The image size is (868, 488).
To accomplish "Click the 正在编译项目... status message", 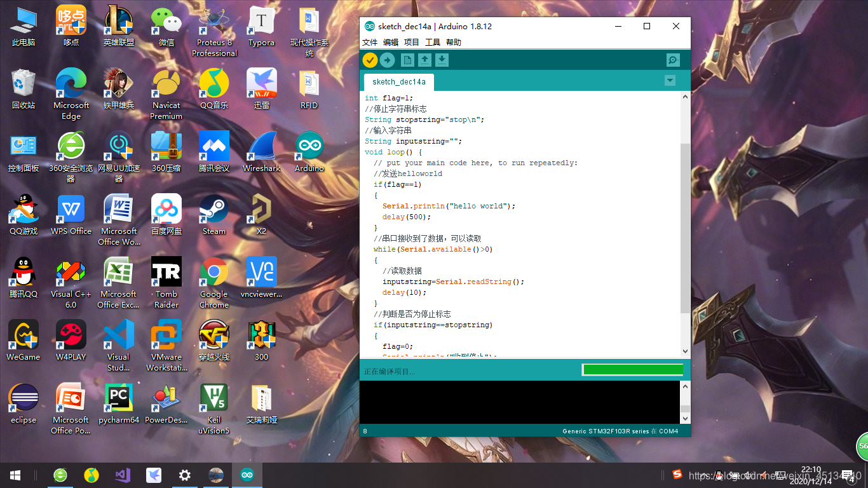I will [390, 371].
